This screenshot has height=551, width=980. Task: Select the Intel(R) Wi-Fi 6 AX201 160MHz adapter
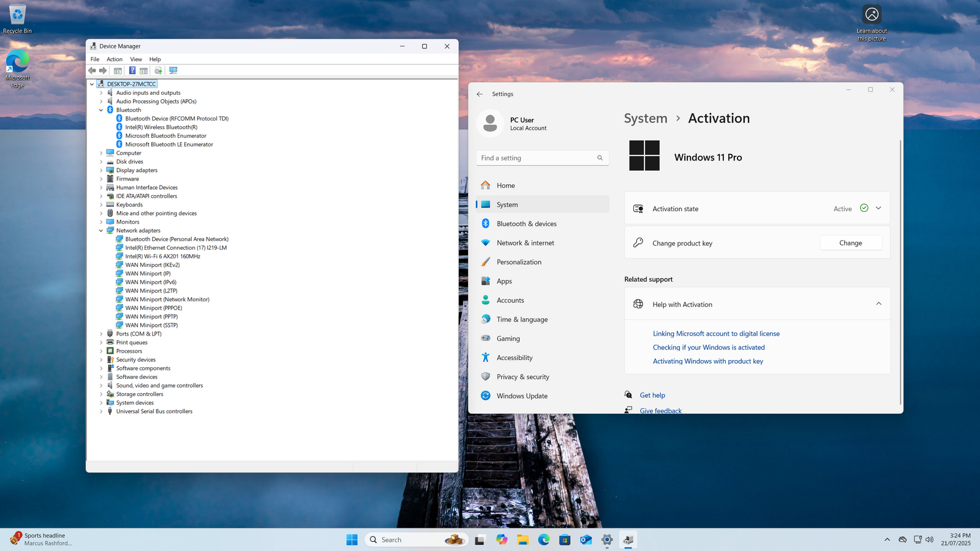tap(162, 257)
